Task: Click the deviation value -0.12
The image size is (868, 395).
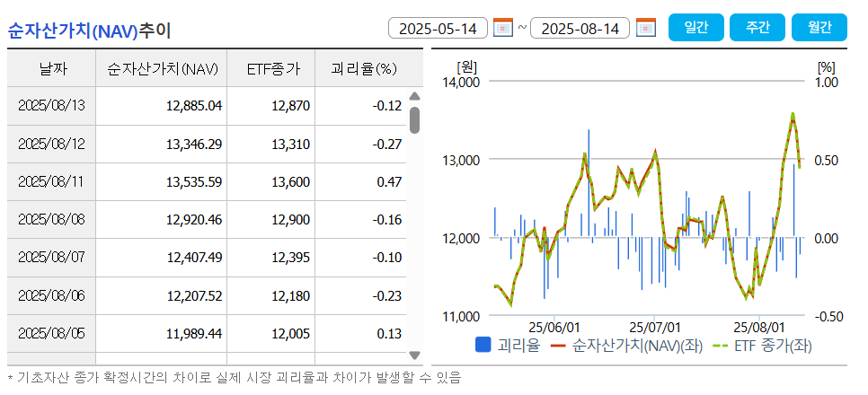Action: pyautogui.click(x=387, y=106)
